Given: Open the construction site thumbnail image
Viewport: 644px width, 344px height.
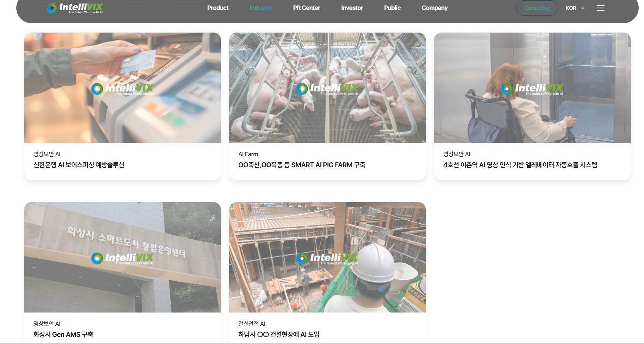Looking at the screenshot, I should tap(328, 257).
